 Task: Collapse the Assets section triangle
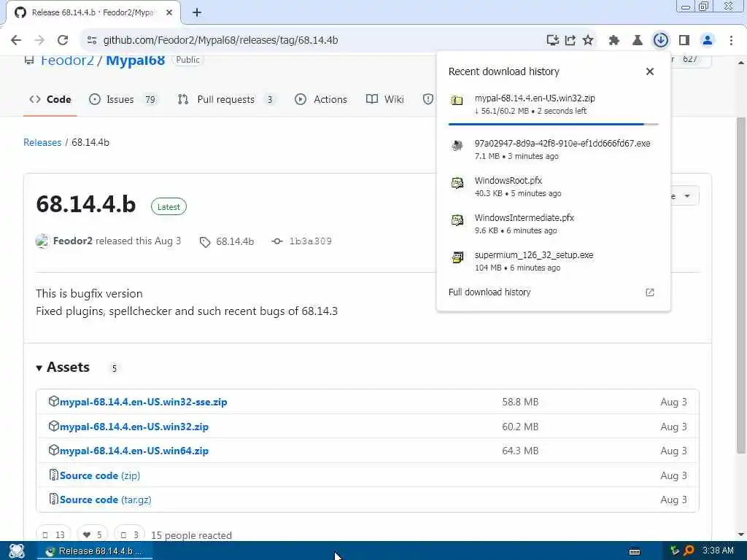[39, 367]
